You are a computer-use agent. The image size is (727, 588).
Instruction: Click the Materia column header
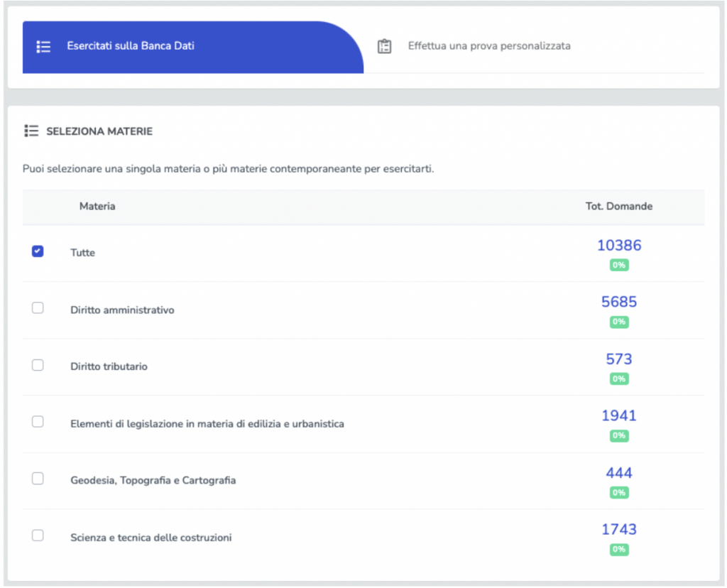[97, 207]
